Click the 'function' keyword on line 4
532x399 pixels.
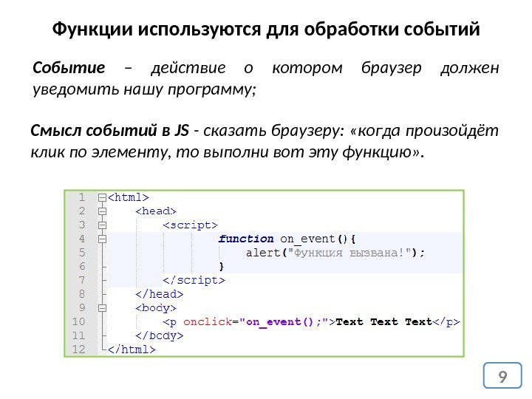tap(246, 239)
